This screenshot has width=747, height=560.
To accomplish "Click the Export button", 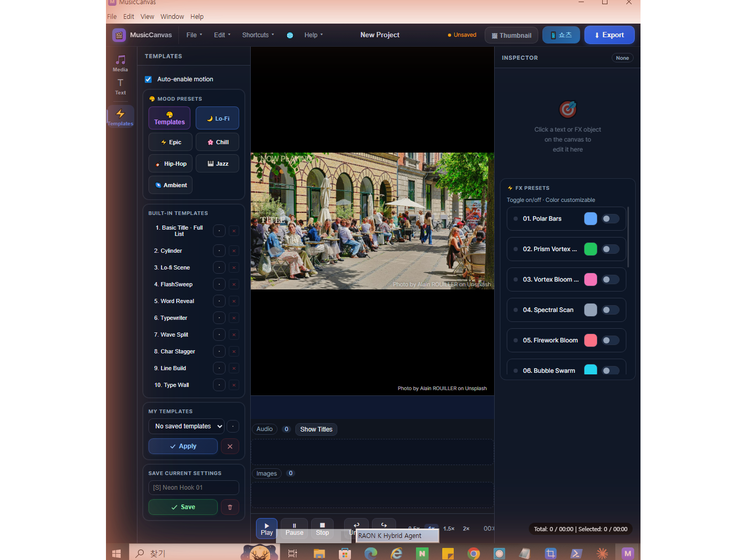I will [609, 35].
